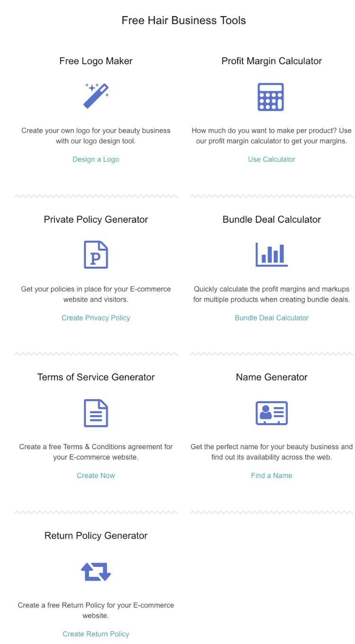Select the ID card name generator icon
Image resolution: width=355 pixels, height=644 pixels.
tap(272, 413)
